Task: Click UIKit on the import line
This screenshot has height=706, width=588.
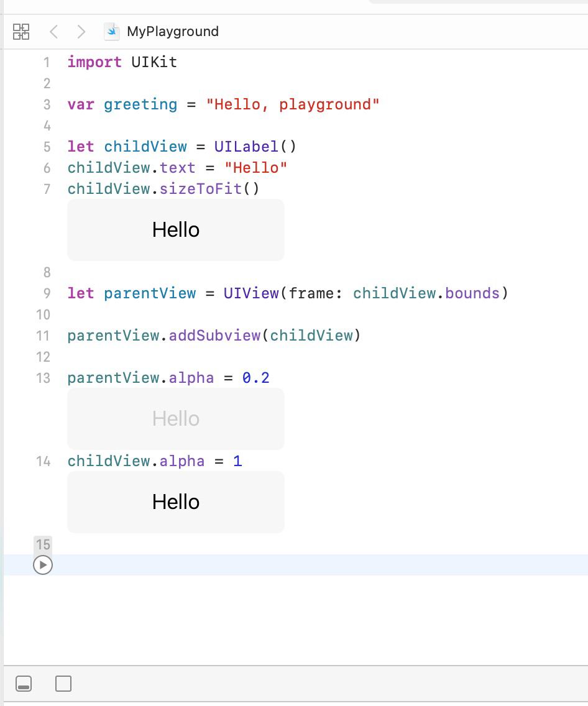Action: pyautogui.click(x=154, y=62)
